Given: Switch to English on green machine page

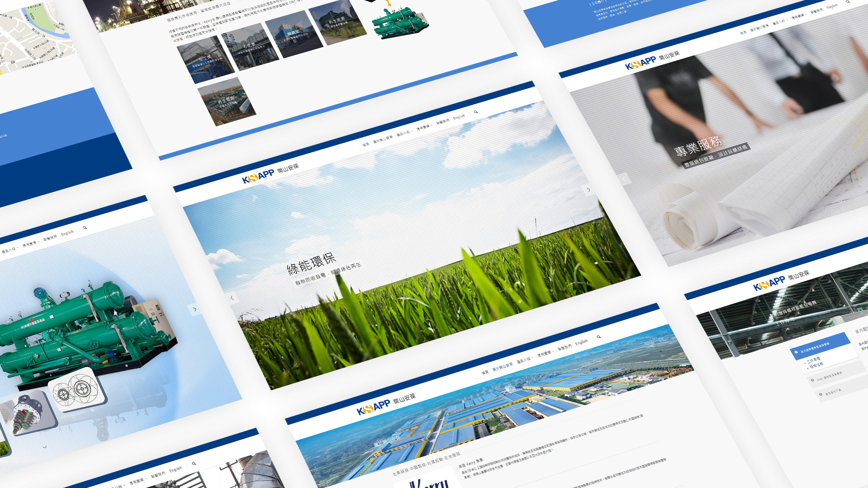Looking at the screenshot, I should coord(67,233).
